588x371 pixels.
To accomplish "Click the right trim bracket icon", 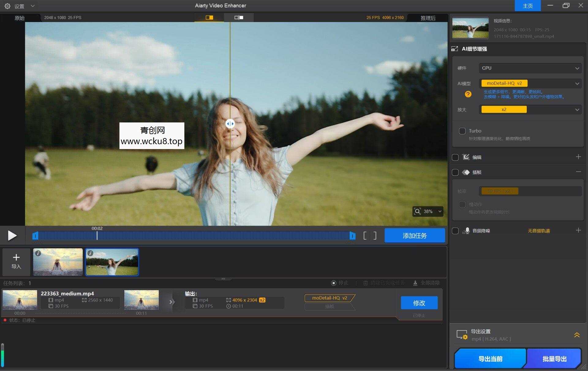I will [x=375, y=236].
